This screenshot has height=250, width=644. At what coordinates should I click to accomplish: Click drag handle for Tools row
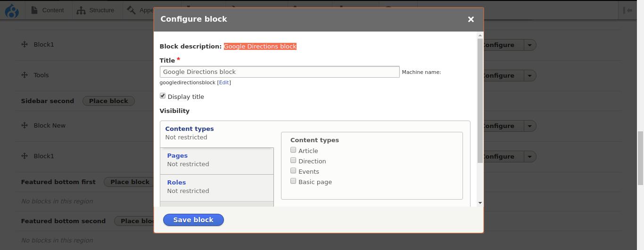[x=25, y=75]
